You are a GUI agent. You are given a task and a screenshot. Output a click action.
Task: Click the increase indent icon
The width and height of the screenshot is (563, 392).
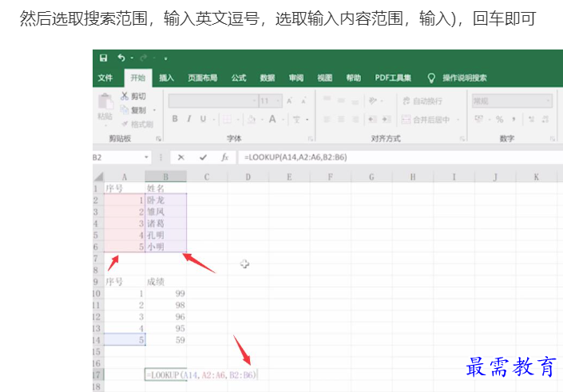click(x=387, y=119)
